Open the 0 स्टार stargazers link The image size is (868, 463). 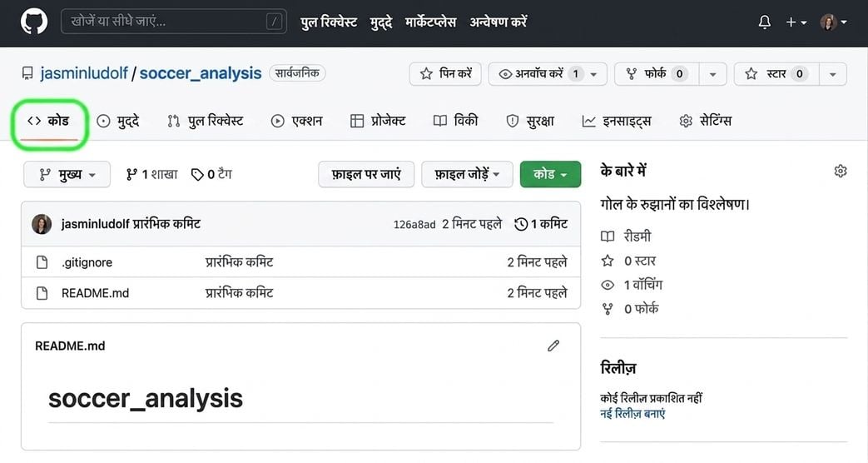tap(628, 261)
